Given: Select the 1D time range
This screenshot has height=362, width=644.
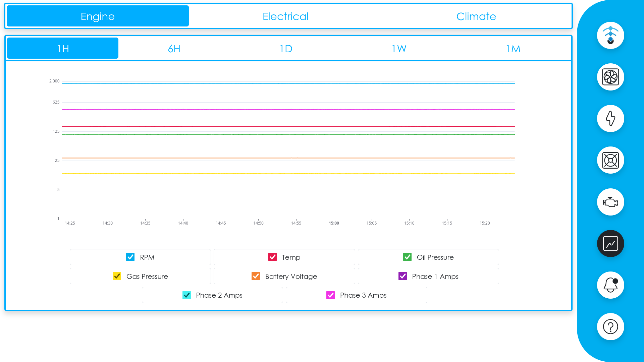Looking at the screenshot, I should click(x=286, y=48).
